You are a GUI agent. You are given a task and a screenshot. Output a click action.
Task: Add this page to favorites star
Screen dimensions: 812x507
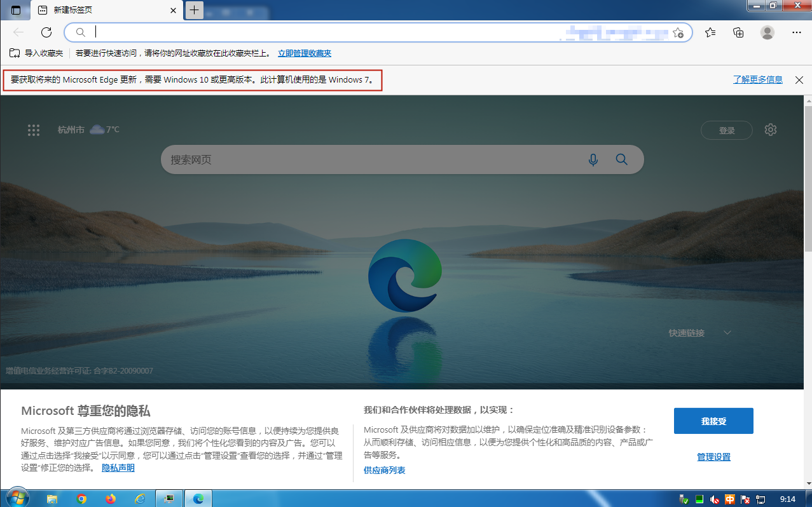[678, 32]
